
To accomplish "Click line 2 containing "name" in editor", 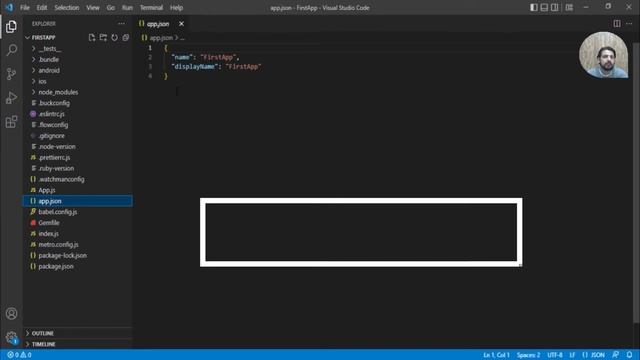I will click(x=205, y=57).
